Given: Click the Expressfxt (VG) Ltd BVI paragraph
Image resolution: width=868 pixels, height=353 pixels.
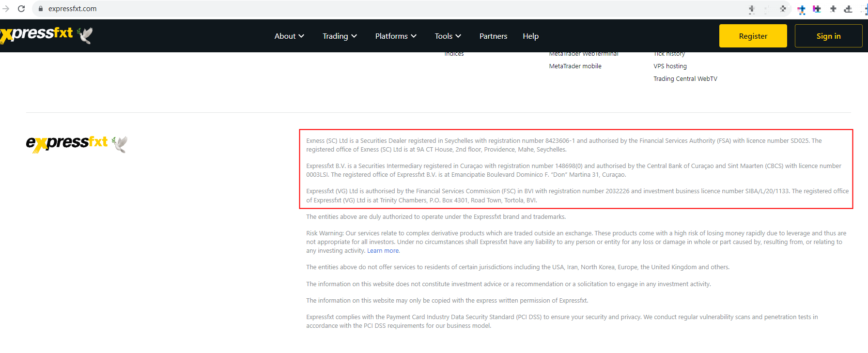Looking at the screenshot, I should 577,196.
